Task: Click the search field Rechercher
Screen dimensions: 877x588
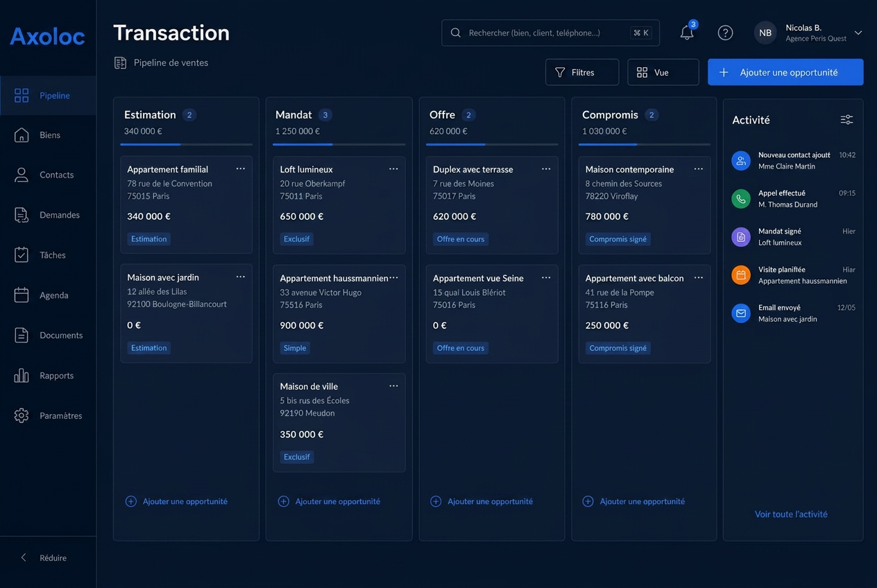Action: click(x=550, y=33)
